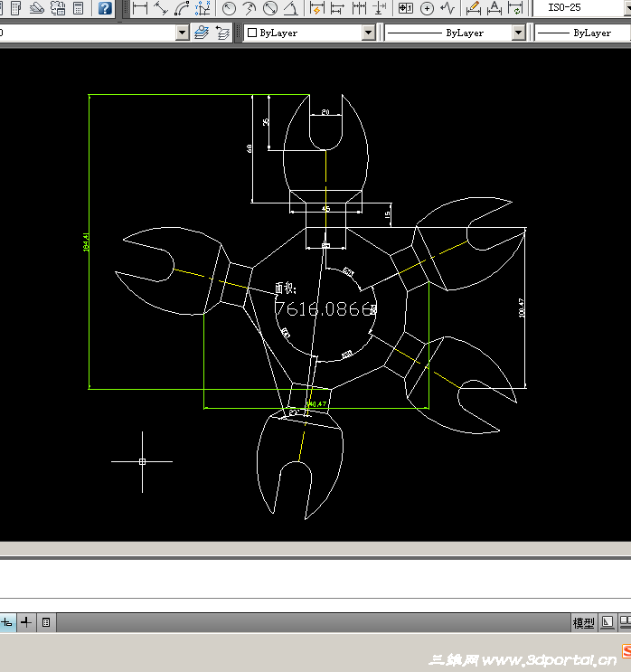
Task: Select the Dimension Space tool
Action: [x=379, y=8]
